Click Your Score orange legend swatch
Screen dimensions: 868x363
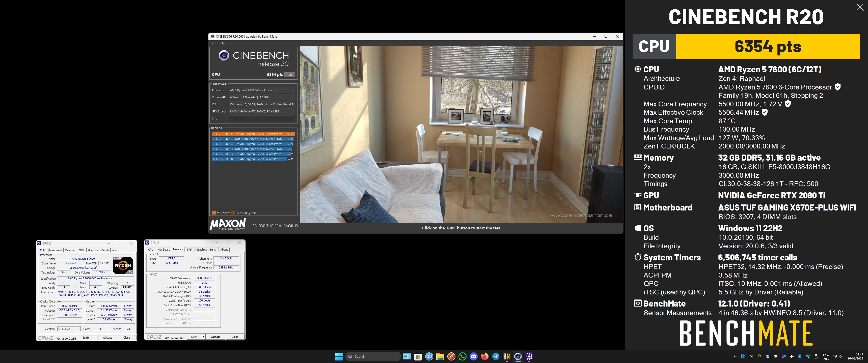point(214,213)
